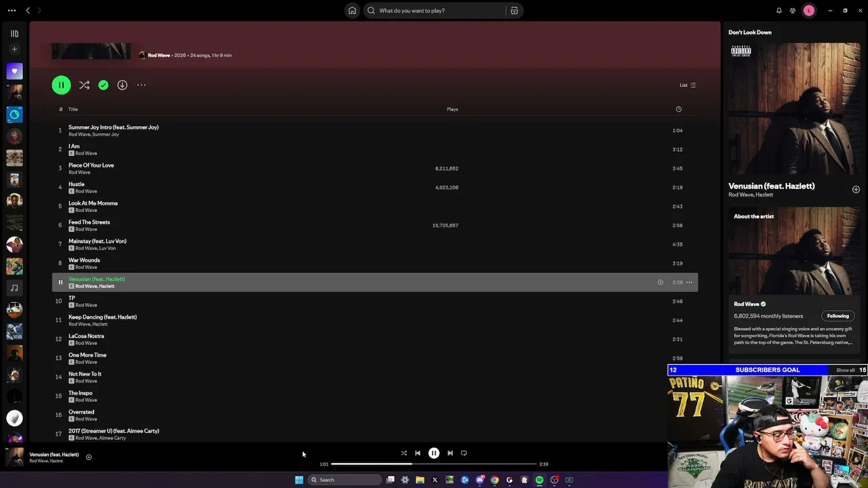Skip to the previous track
The image size is (868, 488).
click(418, 453)
